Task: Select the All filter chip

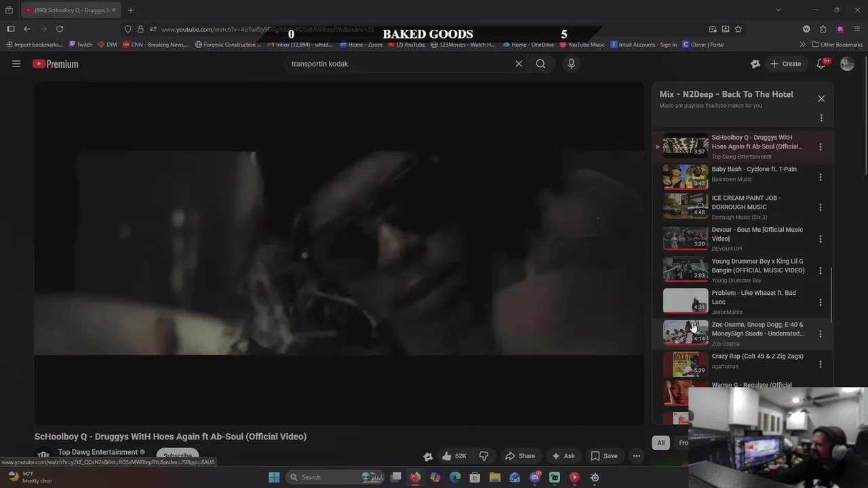Action: (660, 443)
